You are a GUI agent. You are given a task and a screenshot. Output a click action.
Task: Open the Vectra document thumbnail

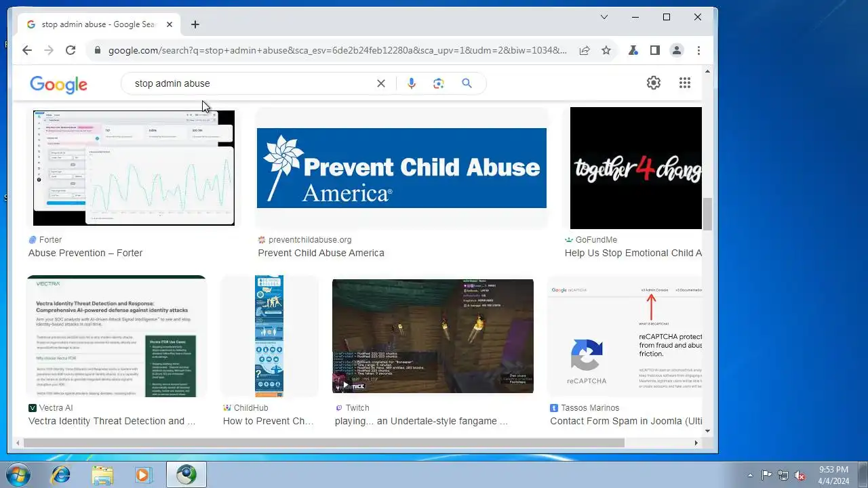(x=116, y=336)
